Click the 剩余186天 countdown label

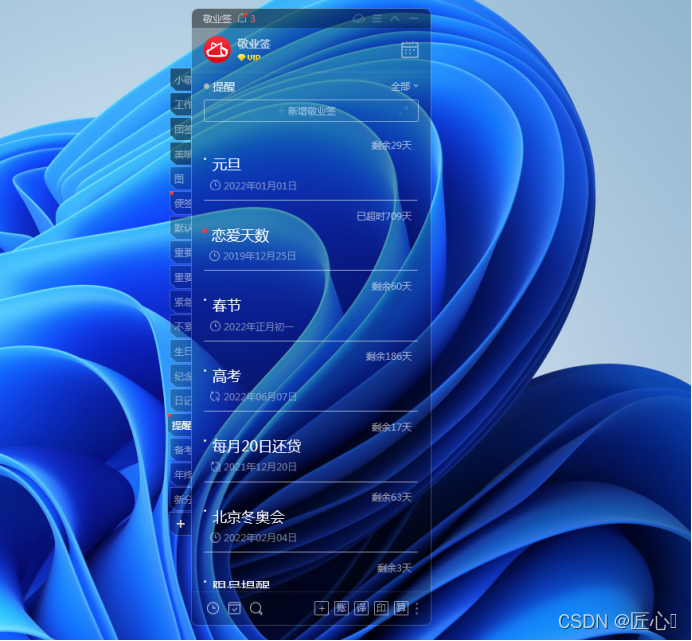[x=388, y=356]
